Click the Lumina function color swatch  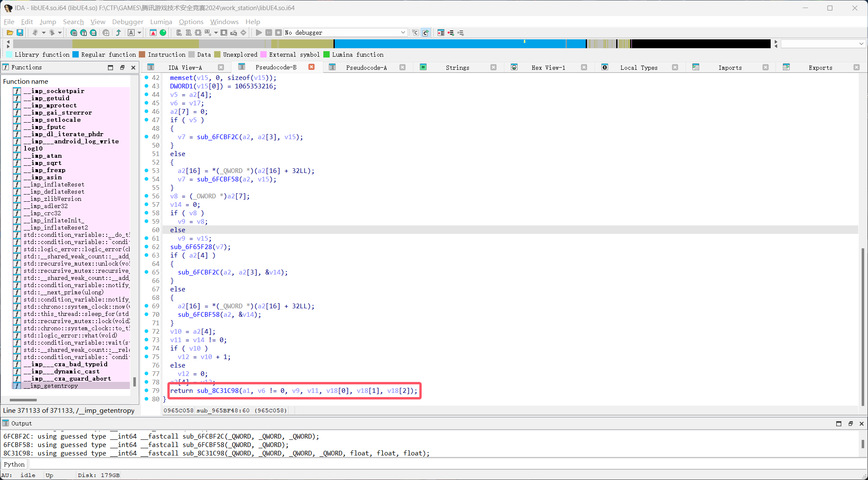[x=326, y=54]
